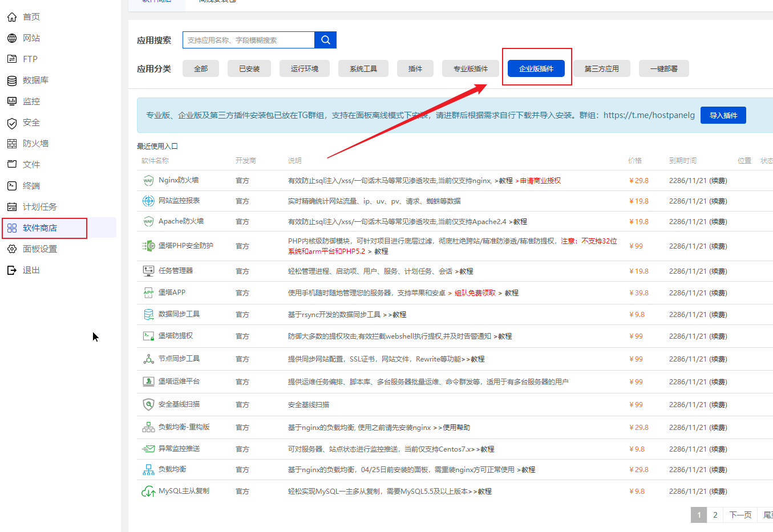The height and width of the screenshot is (532, 773).
Task: Select the 全部 category tab
Action: [x=201, y=68]
